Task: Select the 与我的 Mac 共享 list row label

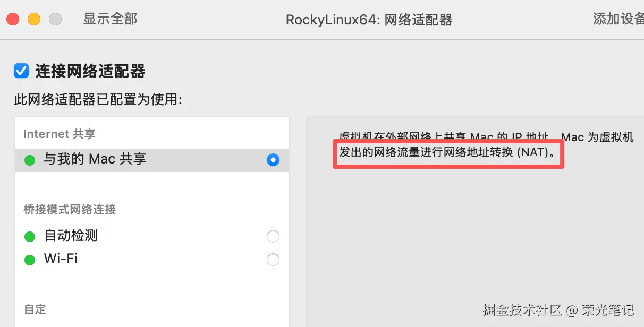Action: [x=95, y=159]
